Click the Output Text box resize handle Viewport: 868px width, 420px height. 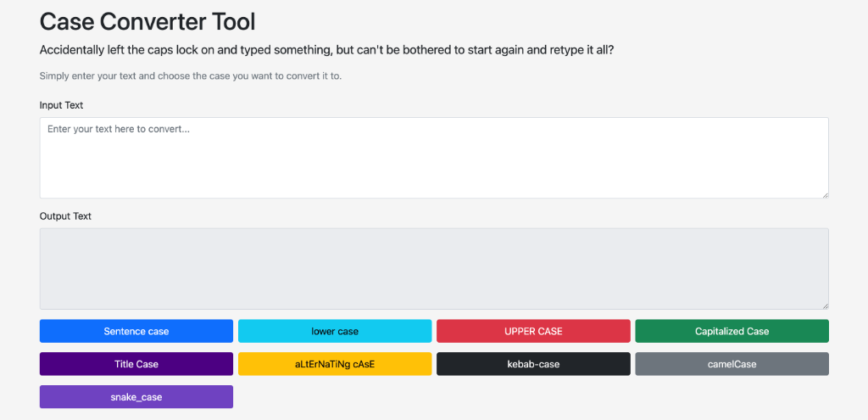pyautogui.click(x=824, y=305)
